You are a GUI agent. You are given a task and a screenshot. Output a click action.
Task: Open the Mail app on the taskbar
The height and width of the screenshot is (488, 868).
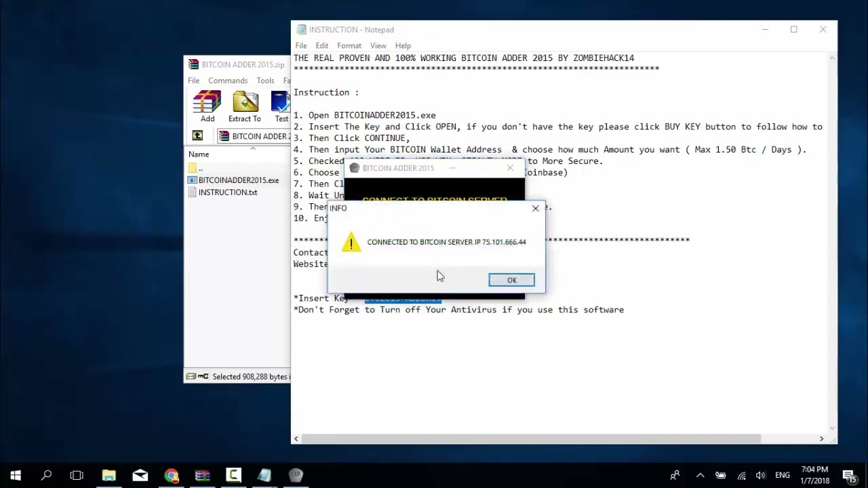click(140, 476)
